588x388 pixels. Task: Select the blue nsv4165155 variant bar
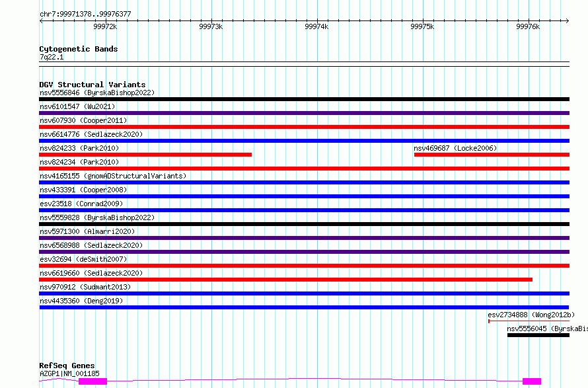pyautogui.click(x=304, y=182)
